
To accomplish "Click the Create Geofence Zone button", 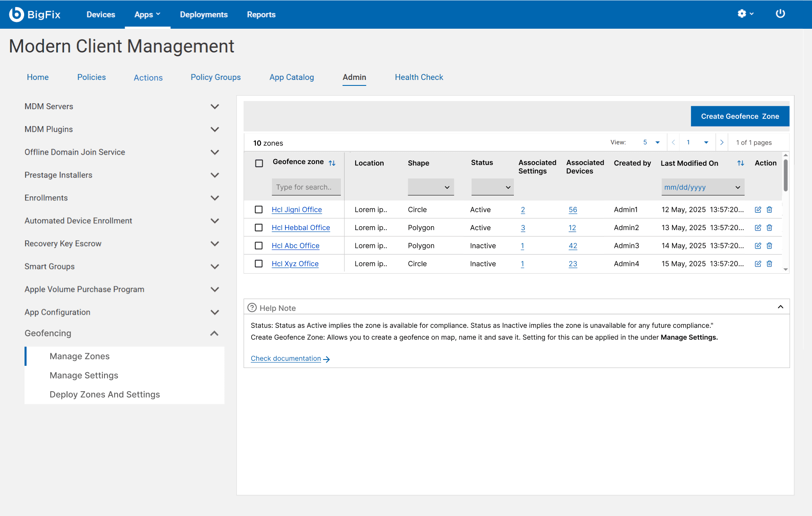I will point(740,116).
